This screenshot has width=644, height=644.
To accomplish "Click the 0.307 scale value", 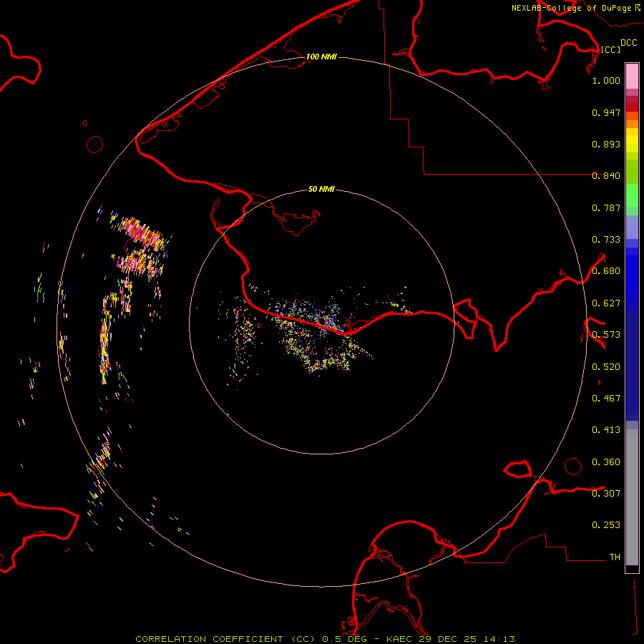I will click(x=606, y=494).
